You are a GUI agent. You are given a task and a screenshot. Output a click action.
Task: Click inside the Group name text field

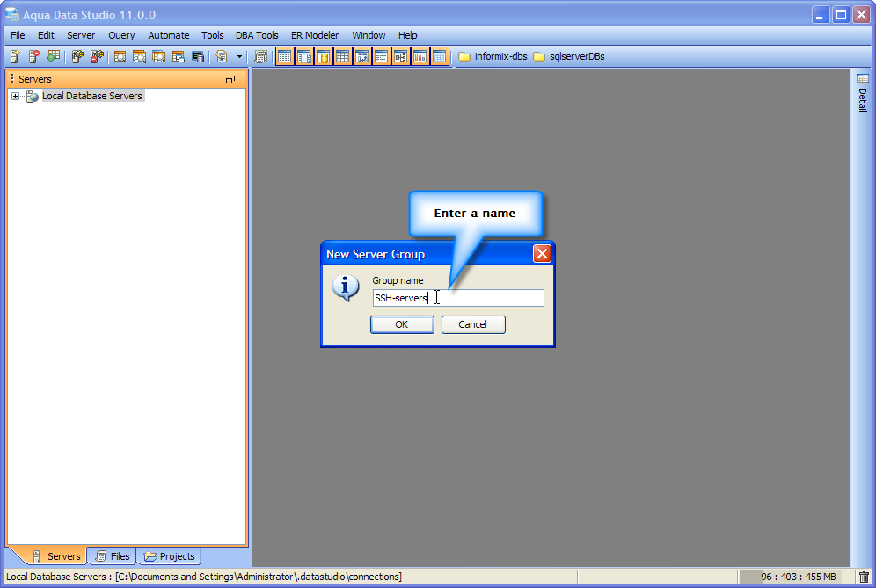pyautogui.click(x=458, y=298)
